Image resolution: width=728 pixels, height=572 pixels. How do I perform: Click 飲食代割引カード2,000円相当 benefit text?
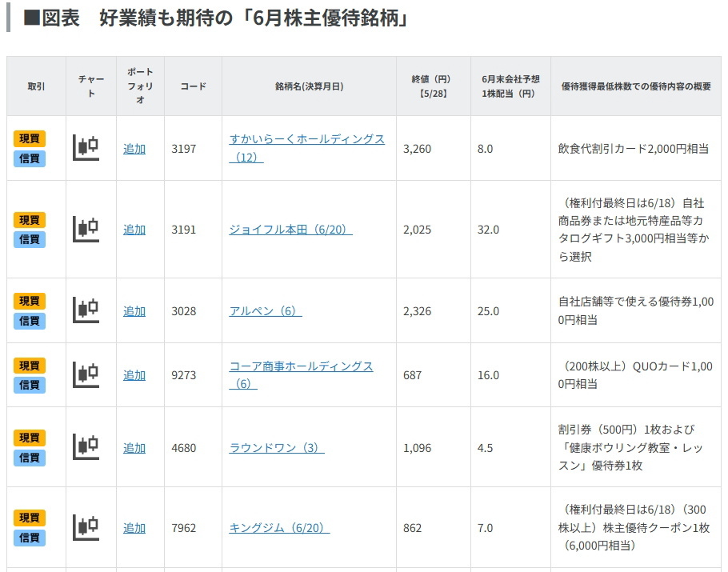click(634, 149)
